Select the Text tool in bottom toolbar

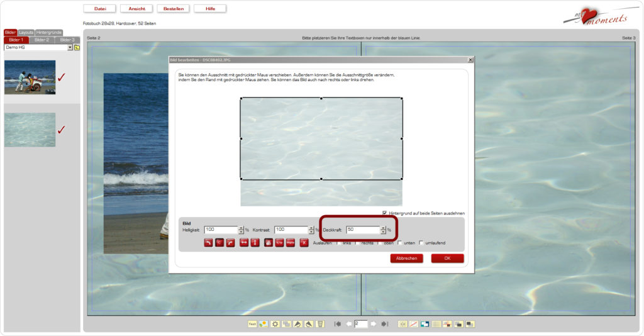(252, 324)
